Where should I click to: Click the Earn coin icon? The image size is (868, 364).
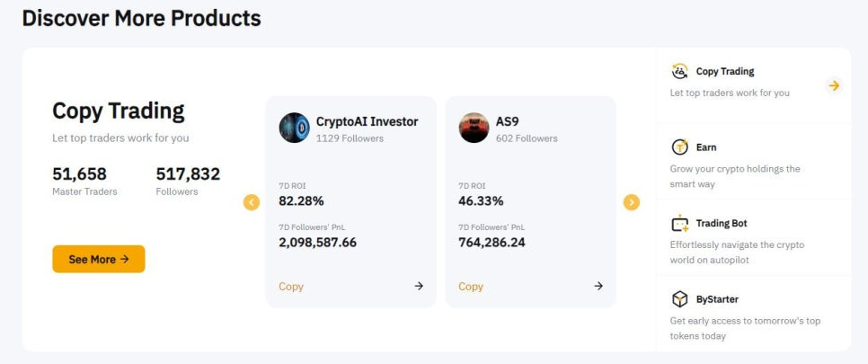coord(679,147)
